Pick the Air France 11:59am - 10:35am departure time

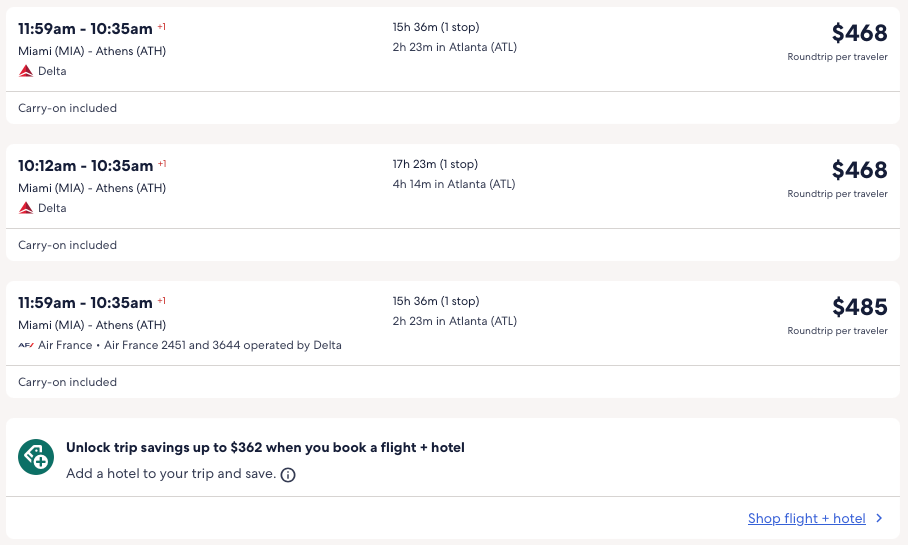[86, 303]
